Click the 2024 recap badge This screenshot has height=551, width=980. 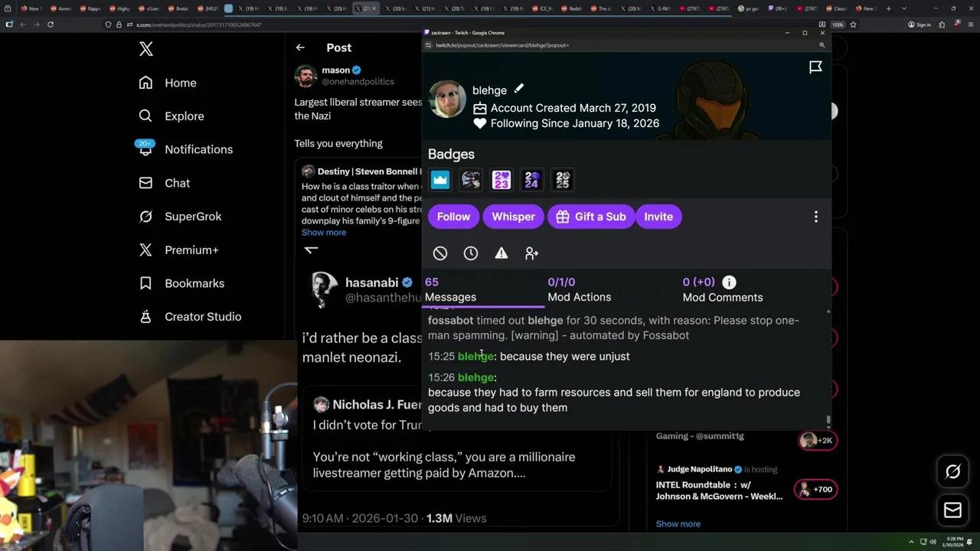532,180
